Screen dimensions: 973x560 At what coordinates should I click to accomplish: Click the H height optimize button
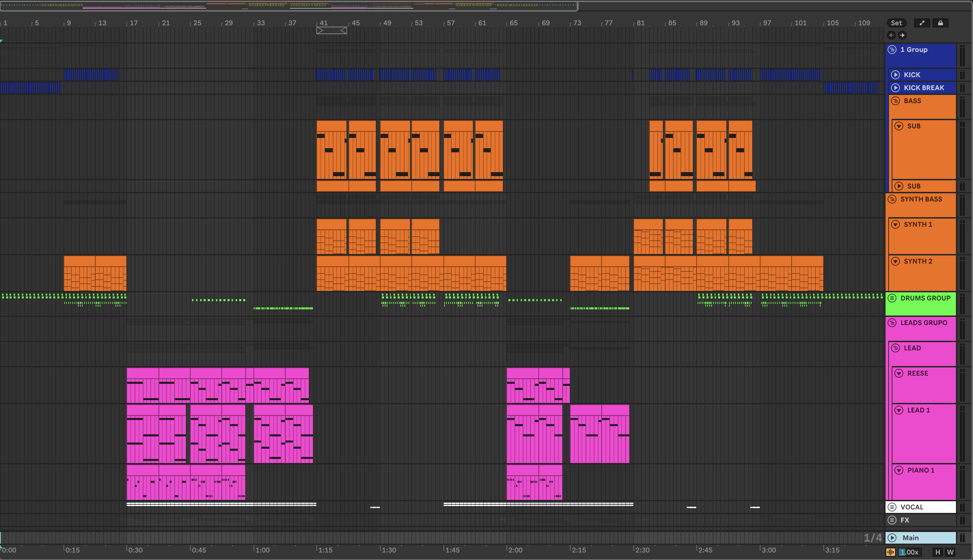coord(937,552)
